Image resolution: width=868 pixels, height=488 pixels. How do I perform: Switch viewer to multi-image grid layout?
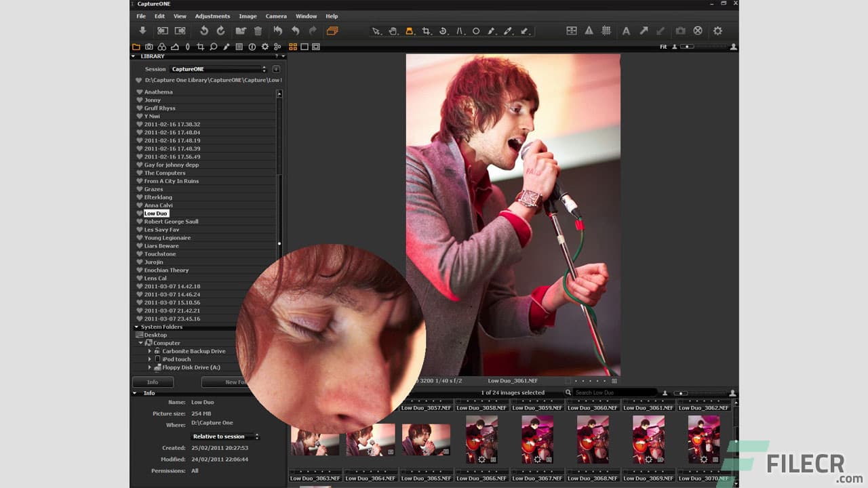point(293,47)
